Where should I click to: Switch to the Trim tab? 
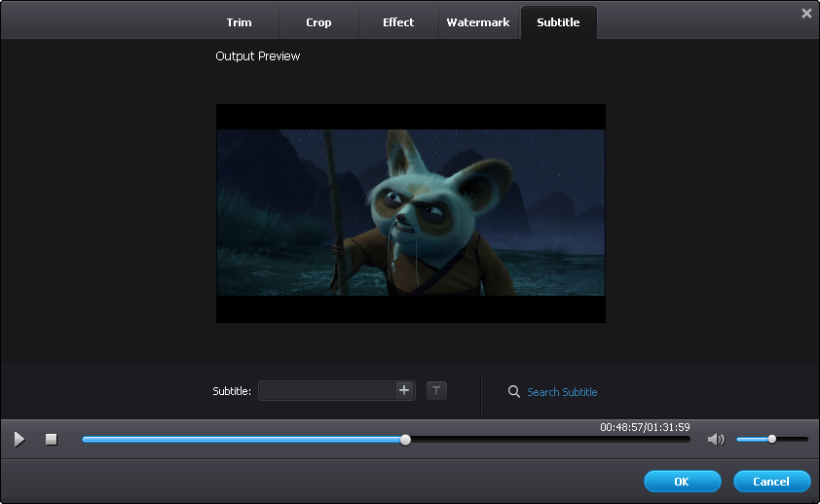[240, 22]
